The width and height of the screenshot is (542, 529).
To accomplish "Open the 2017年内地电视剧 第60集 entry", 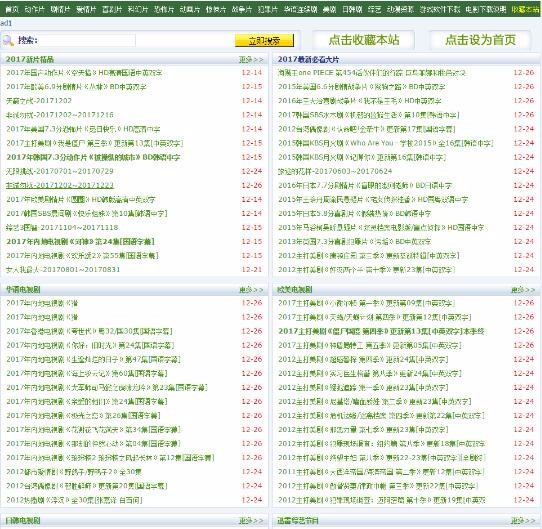I will tap(86, 373).
